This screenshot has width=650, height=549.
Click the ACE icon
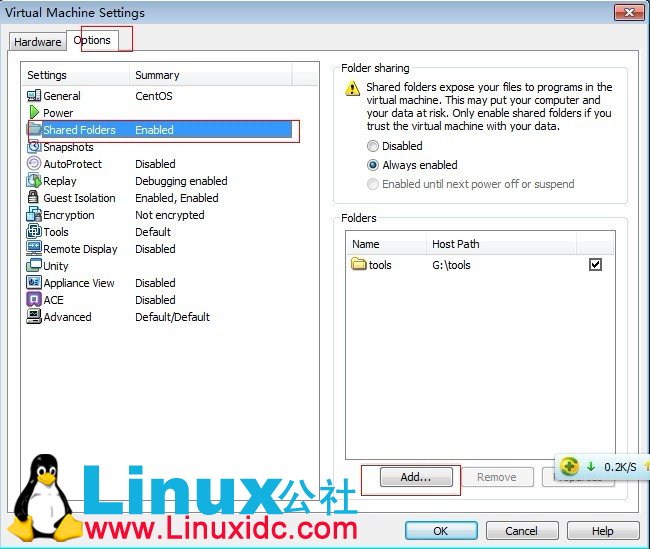tap(34, 299)
